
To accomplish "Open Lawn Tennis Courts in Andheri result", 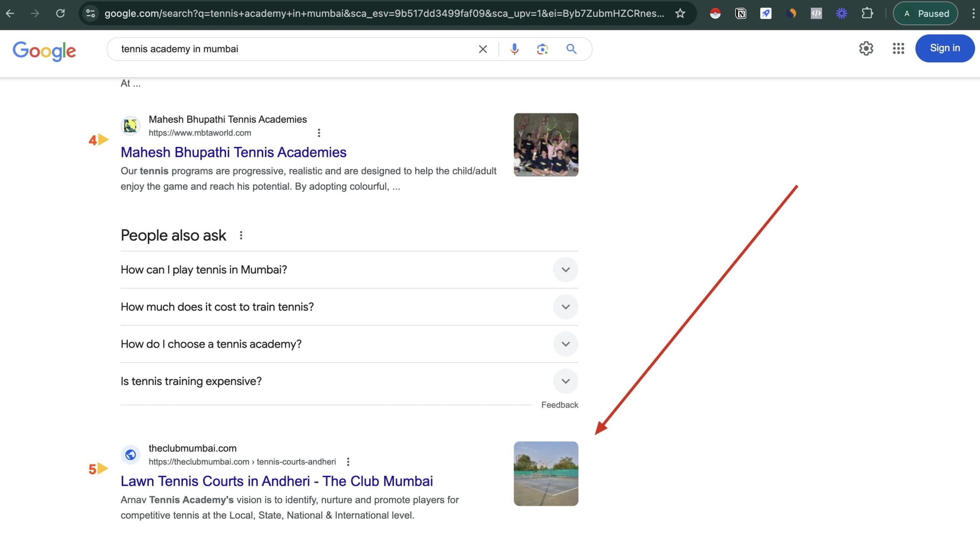I will click(x=277, y=481).
